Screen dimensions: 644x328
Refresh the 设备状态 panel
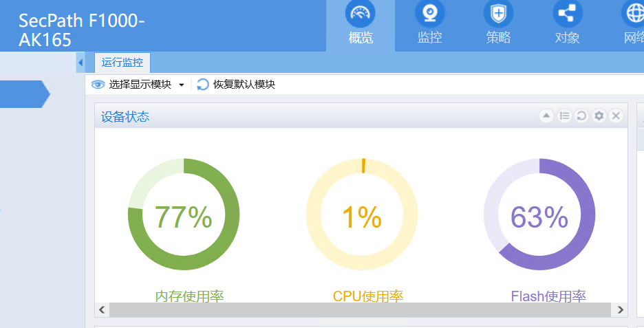[581, 116]
